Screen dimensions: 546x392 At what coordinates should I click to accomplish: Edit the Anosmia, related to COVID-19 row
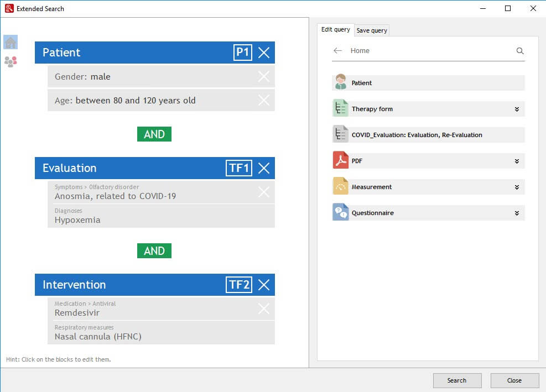[161, 192]
